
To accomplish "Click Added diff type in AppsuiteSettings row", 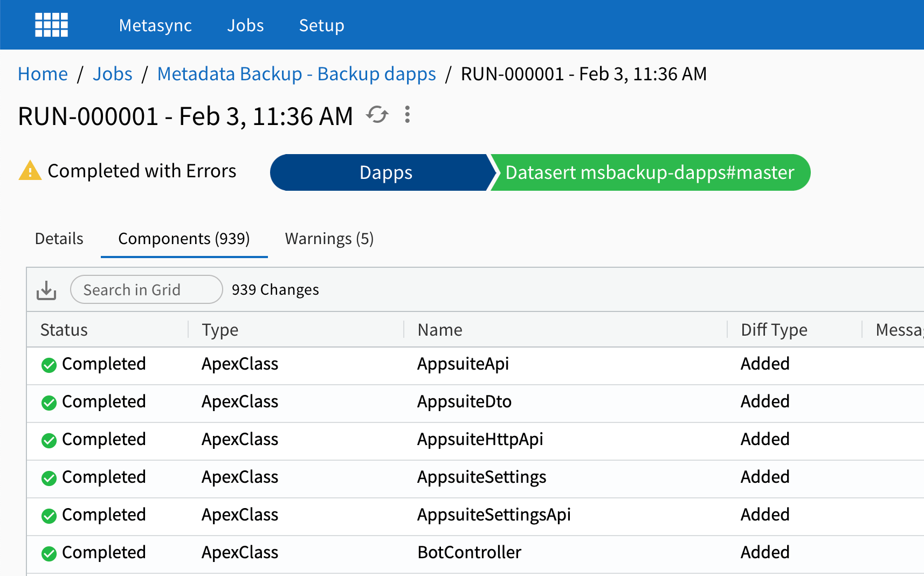I will (x=765, y=477).
